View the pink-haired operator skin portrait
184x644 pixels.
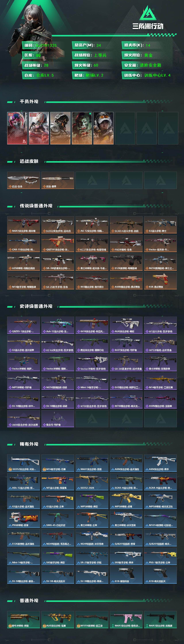coord(17,128)
